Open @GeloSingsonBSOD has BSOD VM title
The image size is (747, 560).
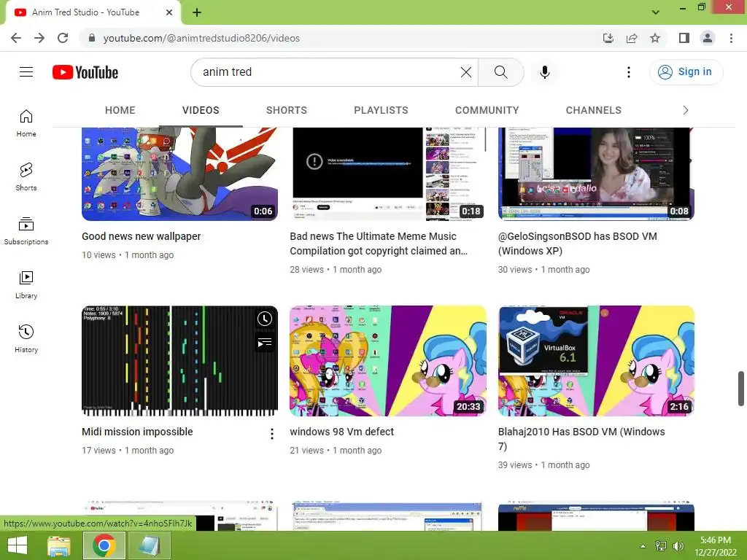[x=578, y=244]
